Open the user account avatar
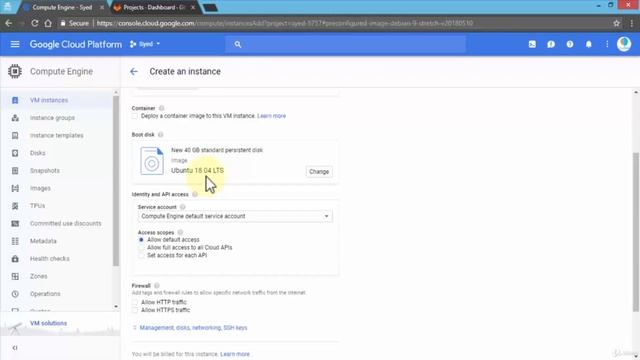Screen dimensions: 640x360 [x=624, y=44]
